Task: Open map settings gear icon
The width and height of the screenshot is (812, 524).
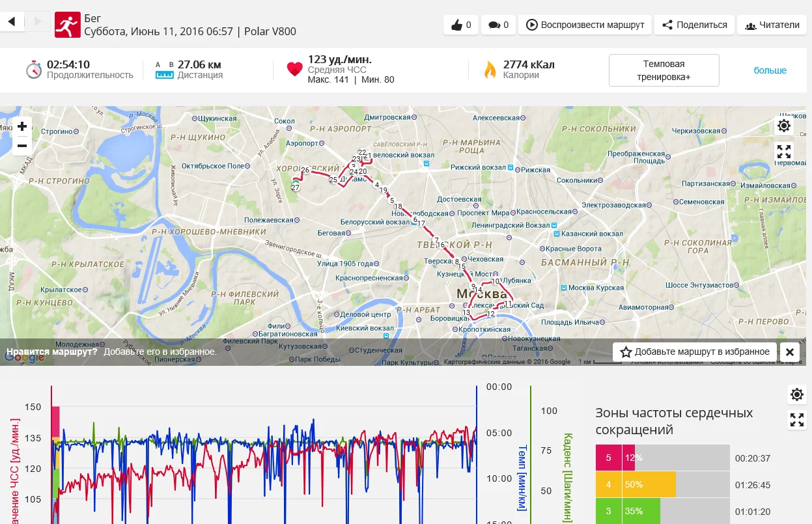Action: click(784, 126)
